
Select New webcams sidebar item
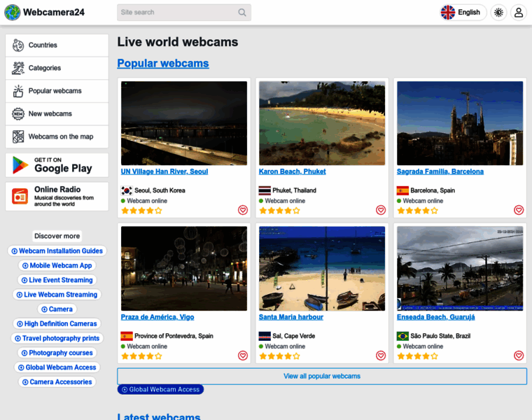tap(57, 113)
